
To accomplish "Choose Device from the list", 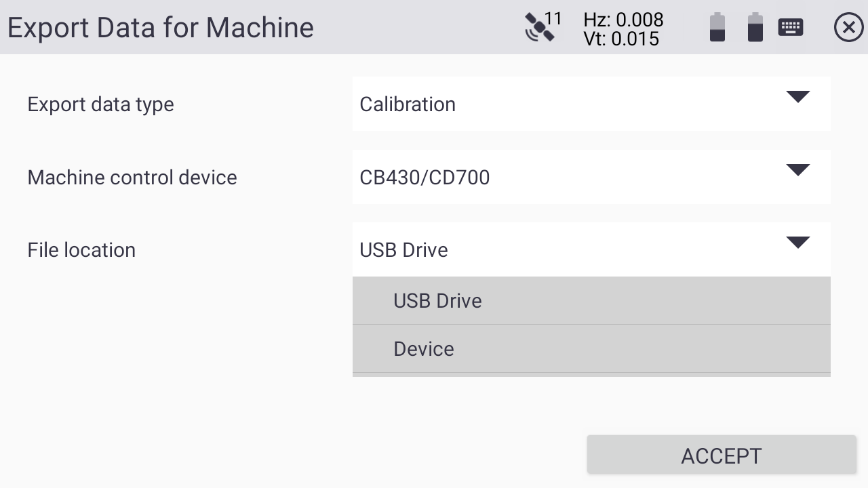I will (x=591, y=348).
